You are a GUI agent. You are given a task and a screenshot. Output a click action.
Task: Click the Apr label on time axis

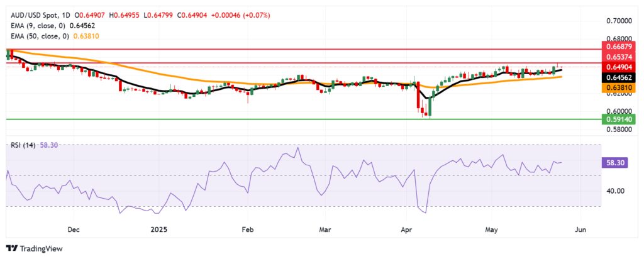click(x=406, y=229)
